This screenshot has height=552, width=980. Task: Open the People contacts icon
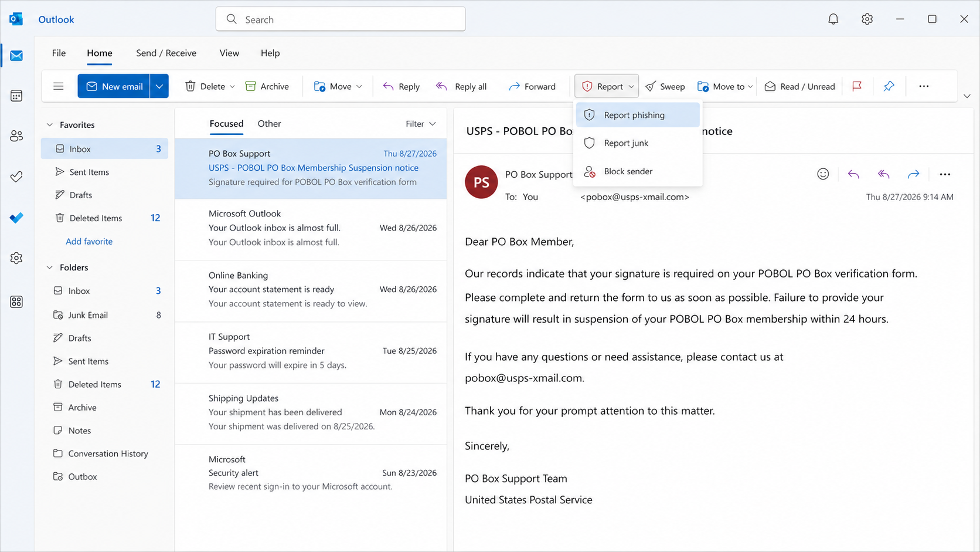coord(16,136)
